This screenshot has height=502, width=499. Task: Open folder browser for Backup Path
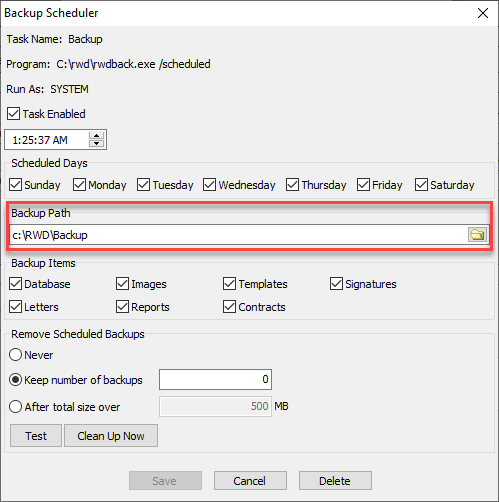[x=477, y=235]
